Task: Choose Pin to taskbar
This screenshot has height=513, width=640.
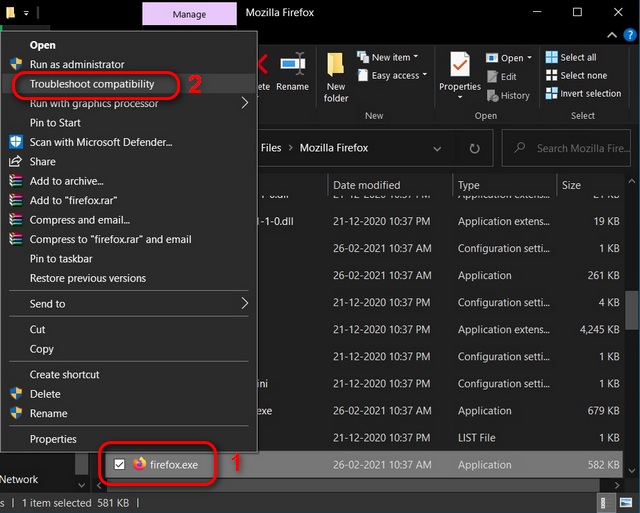Action: coord(129,259)
